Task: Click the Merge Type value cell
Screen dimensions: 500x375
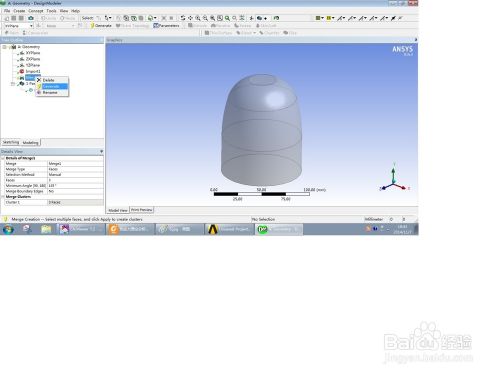Action: 75,169
